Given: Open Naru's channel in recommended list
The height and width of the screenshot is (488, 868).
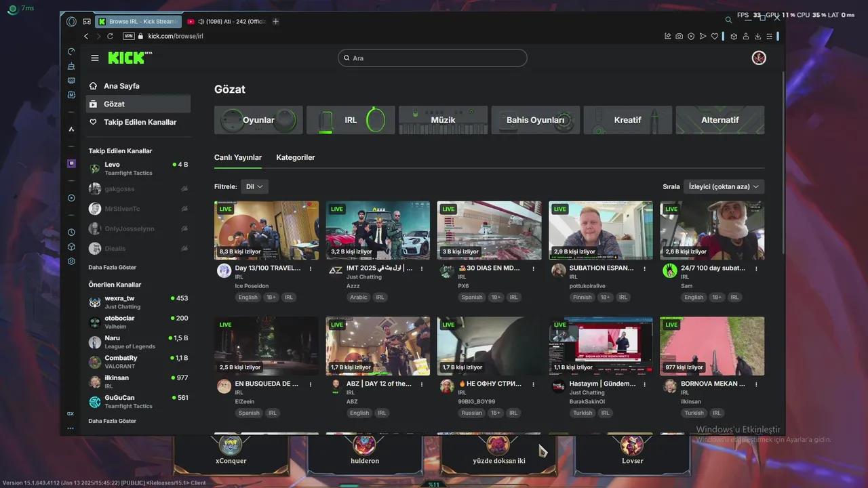Looking at the screenshot, I should [138, 342].
